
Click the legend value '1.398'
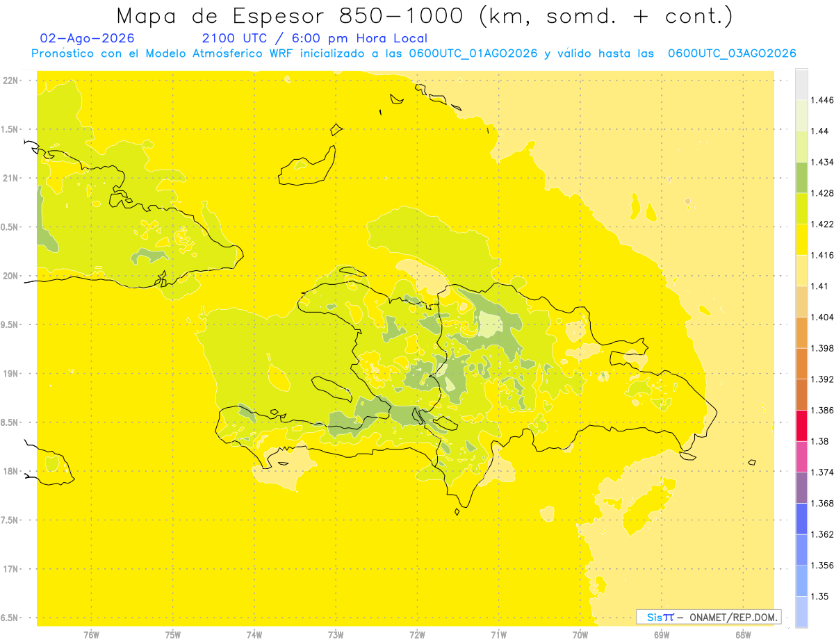822,348
